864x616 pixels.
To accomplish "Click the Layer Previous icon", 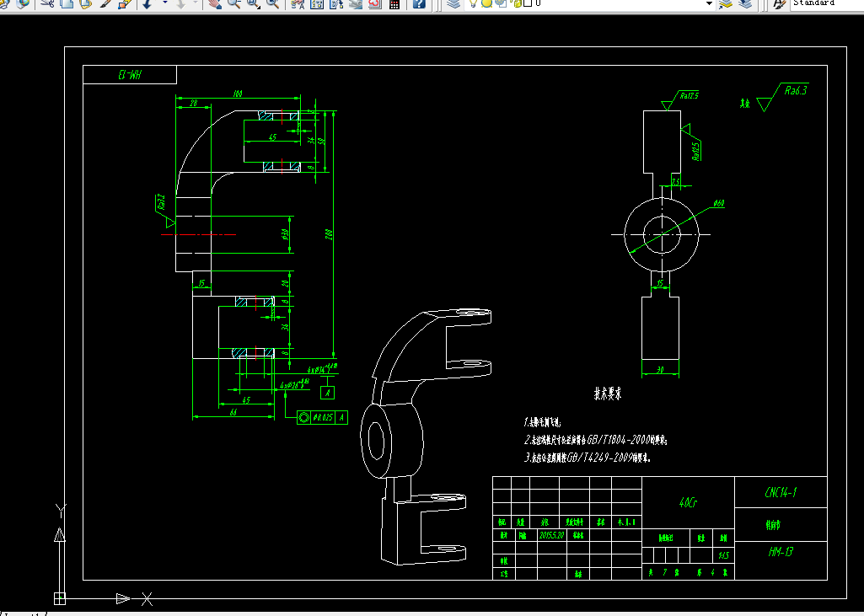I will pyautogui.click(x=745, y=3).
